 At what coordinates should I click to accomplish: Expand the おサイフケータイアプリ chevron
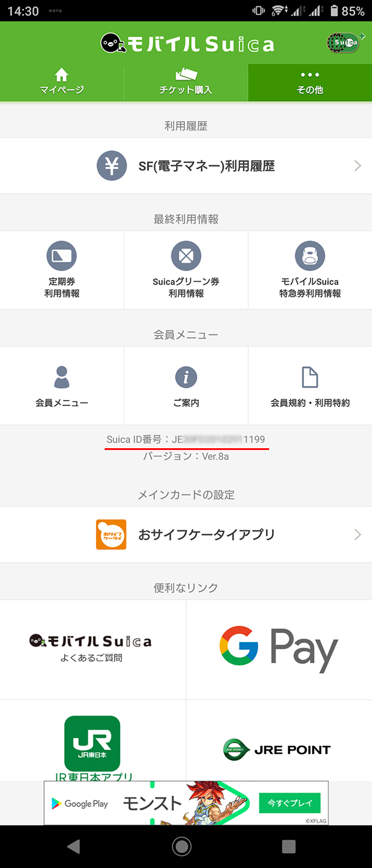coord(357,535)
